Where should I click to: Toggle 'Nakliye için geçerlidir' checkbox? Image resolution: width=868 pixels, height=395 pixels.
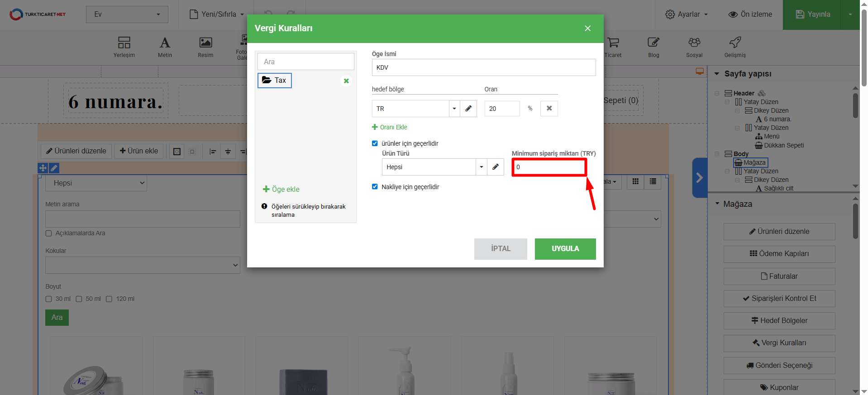point(375,187)
